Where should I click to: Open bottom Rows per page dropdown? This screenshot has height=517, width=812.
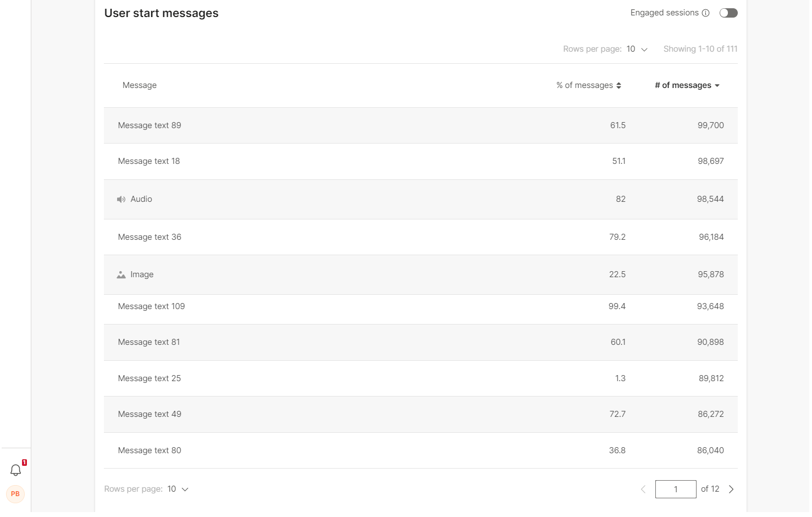coord(178,490)
